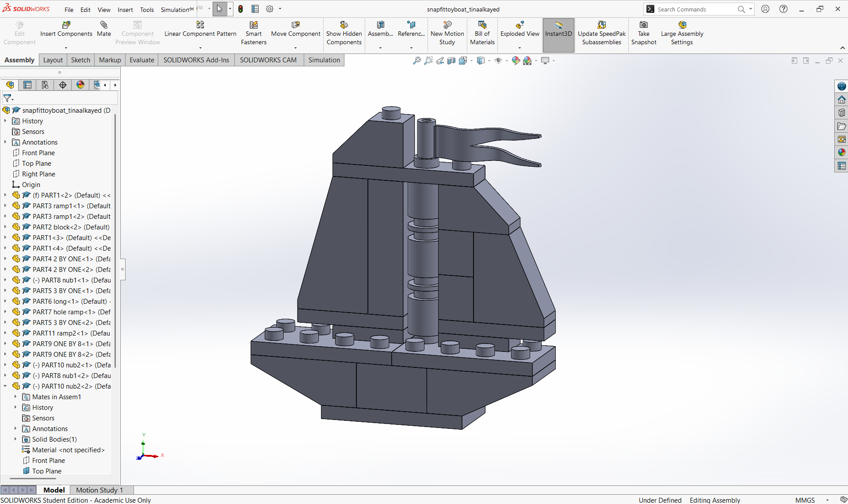This screenshot has width=848, height=504.
Task: Open Smart Fasteners tool
Action: pos(254,25)
